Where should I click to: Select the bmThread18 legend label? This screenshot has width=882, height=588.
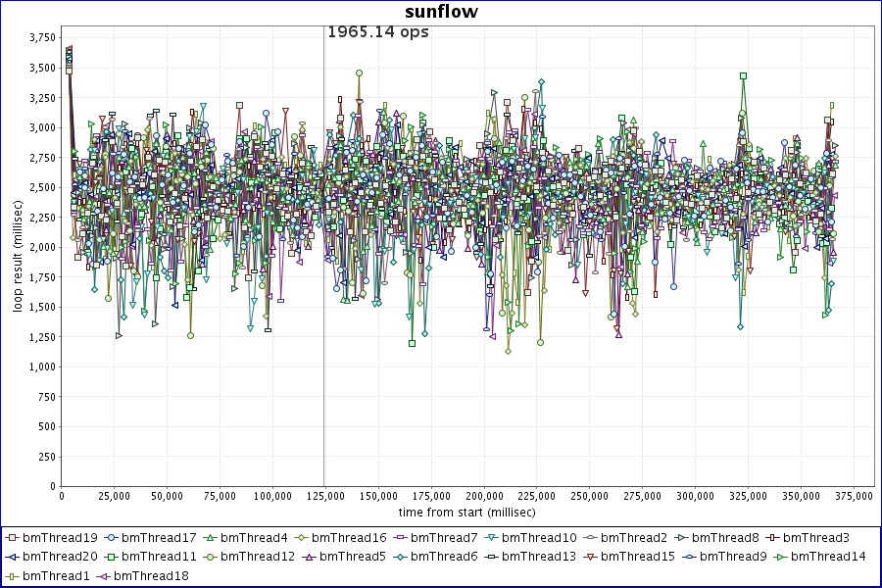tap(151, 575)
